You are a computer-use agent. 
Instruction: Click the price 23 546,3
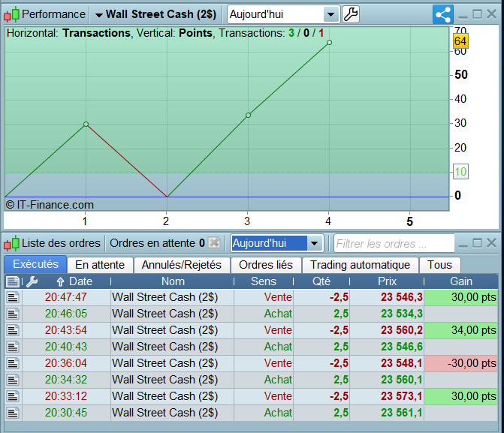[402, 297]
